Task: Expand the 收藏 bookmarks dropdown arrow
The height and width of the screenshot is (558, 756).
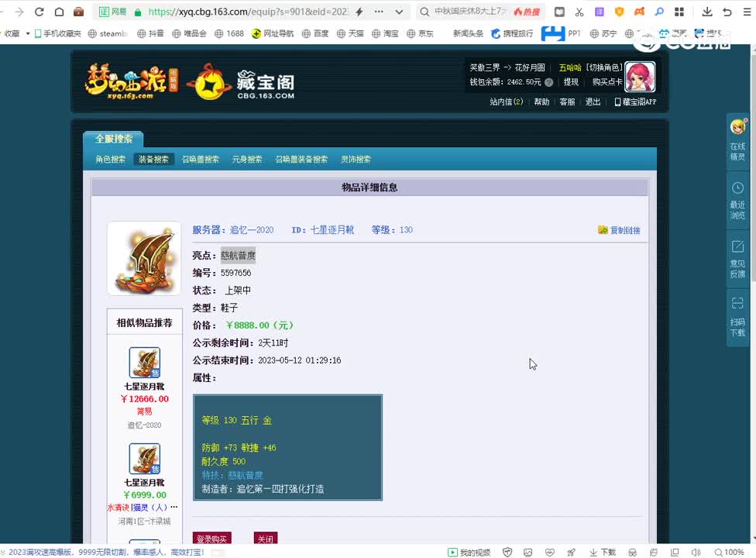Action: (27, 33)
